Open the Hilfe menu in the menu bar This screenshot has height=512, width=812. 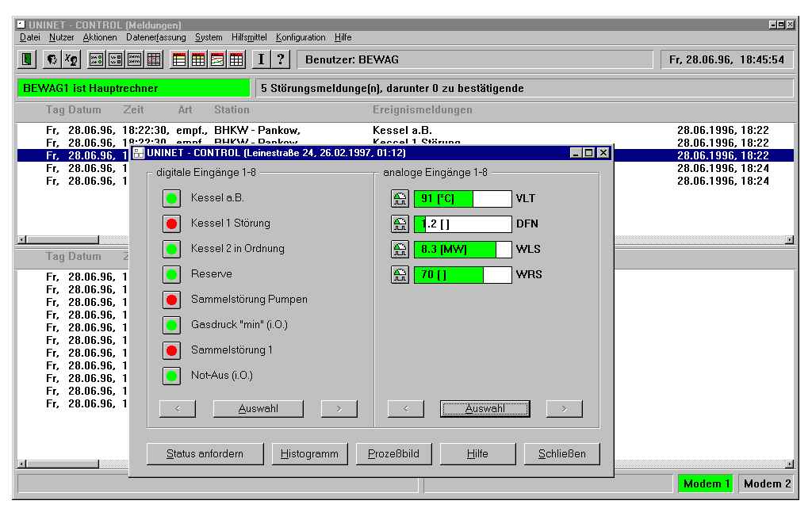(x=343, y=37)
